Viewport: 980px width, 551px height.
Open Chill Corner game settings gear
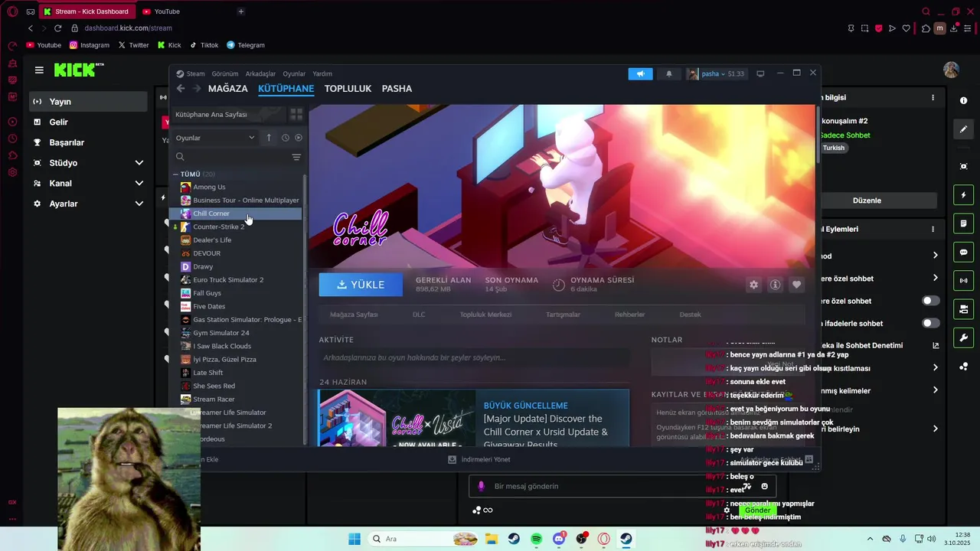pos(753,285)
